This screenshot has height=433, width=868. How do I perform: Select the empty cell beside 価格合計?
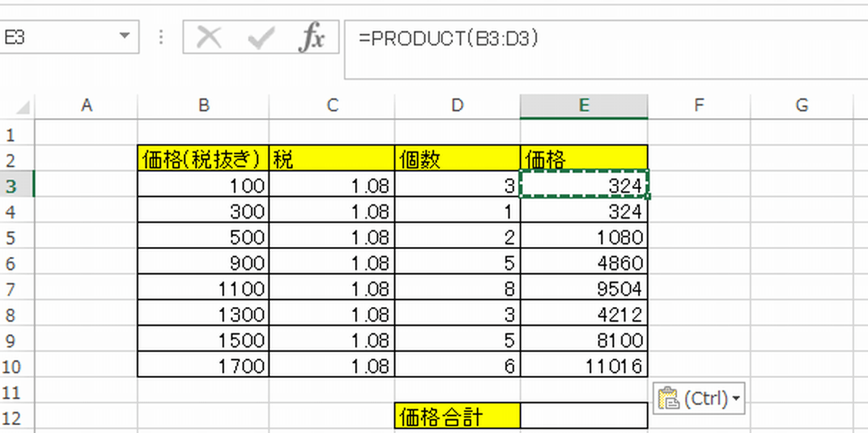point(584,415)
